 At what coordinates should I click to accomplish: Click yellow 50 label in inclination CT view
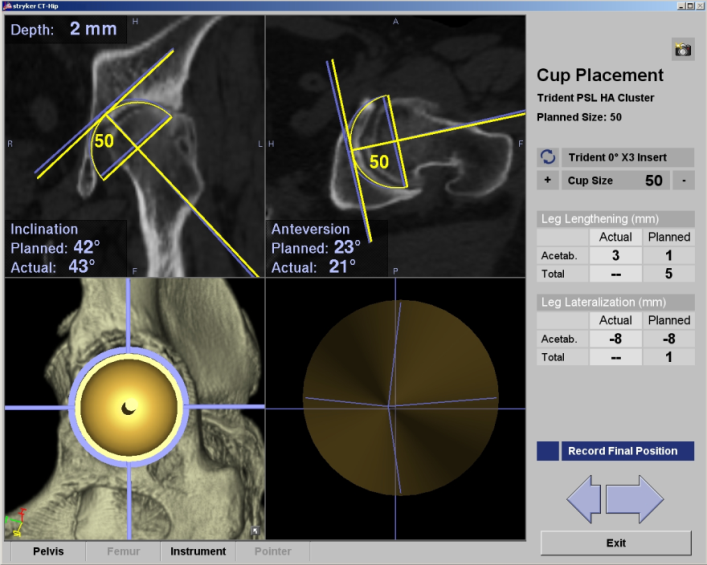point(104,141)
